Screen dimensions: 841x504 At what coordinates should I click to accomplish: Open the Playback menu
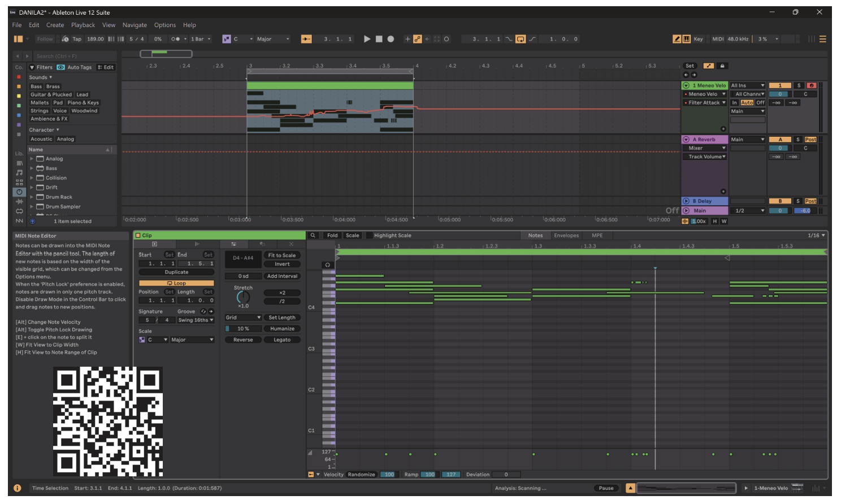(x=83, y=25)
